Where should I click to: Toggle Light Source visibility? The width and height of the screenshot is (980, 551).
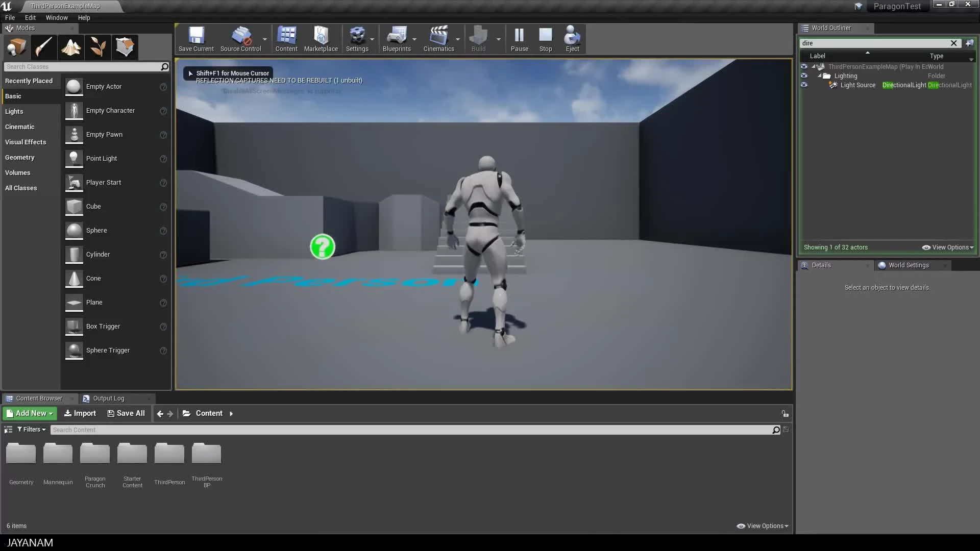(804, 85)
